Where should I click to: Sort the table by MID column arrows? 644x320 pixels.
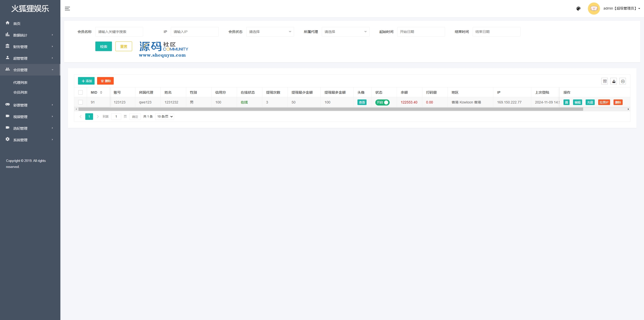tap(101, 92)
